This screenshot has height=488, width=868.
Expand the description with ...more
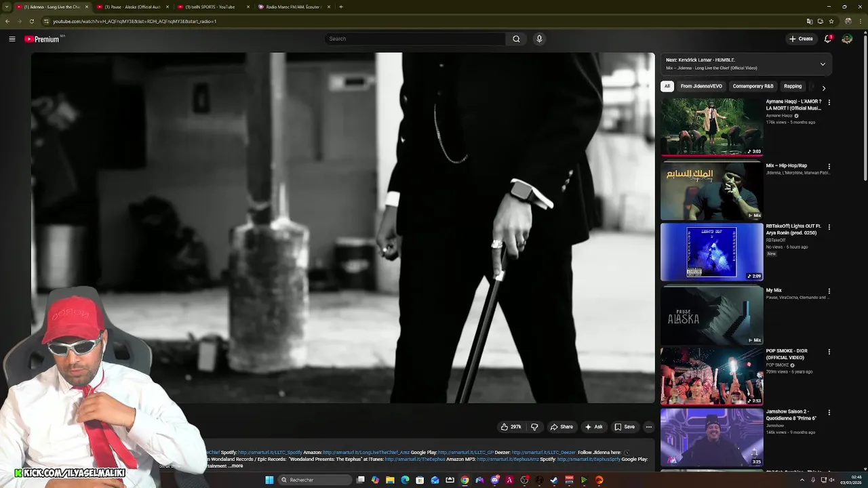(235, 466)
